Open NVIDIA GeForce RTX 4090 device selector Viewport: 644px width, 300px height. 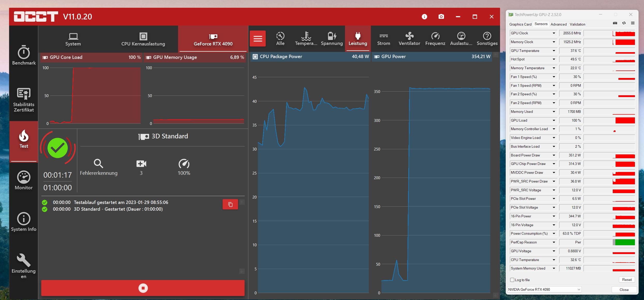coord(544,290)
